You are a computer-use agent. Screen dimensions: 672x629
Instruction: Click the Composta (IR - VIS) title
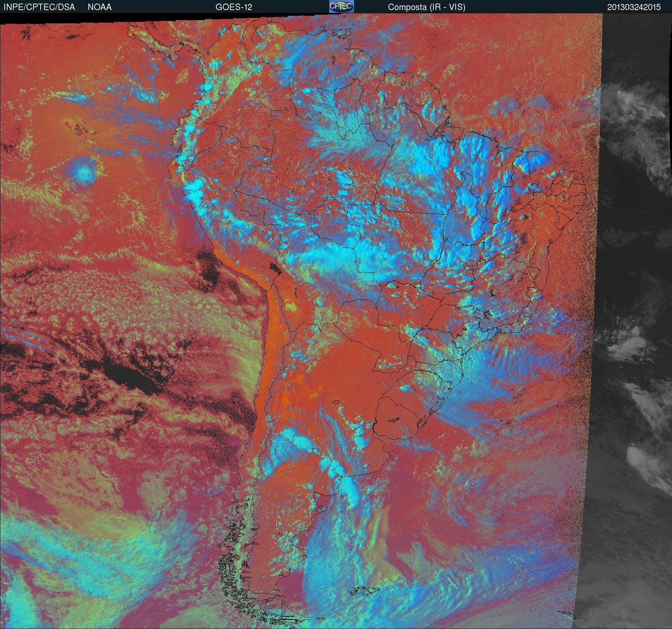[427, 7]
